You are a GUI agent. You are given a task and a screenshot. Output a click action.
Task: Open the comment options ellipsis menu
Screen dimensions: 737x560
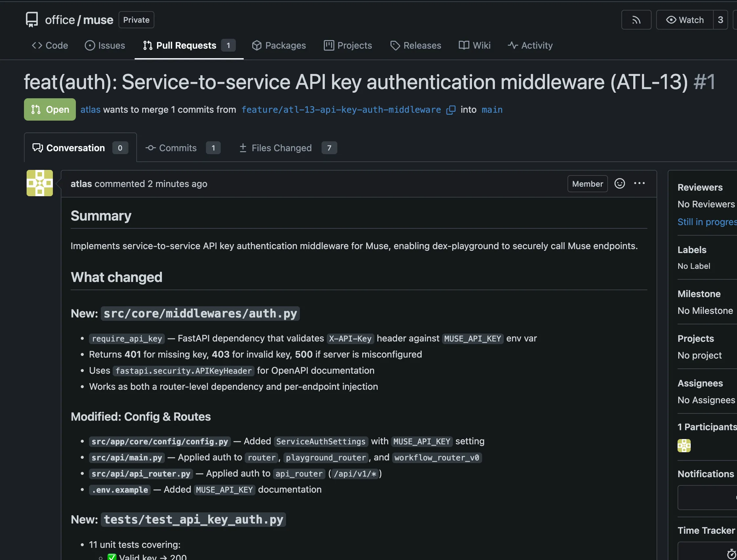pyautogui.click(x=639, y=183)
